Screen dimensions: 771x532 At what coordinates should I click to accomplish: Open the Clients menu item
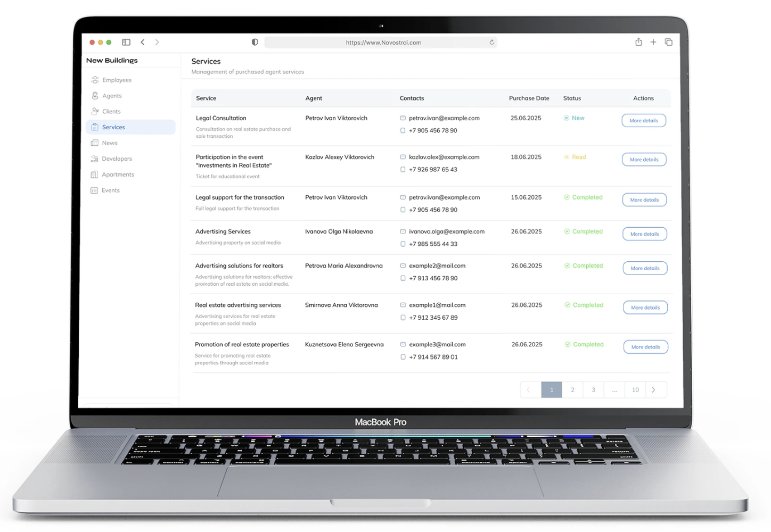(x=111, y=111)
